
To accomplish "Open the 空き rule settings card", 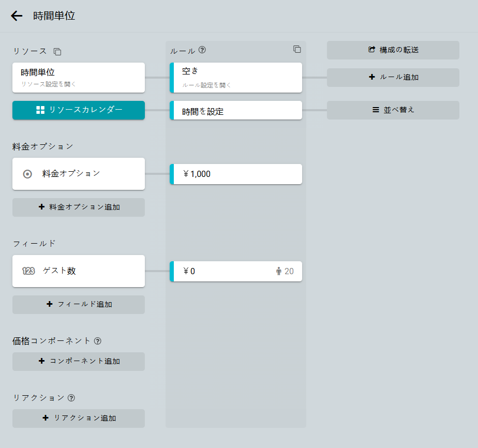I will coord(237,78).
